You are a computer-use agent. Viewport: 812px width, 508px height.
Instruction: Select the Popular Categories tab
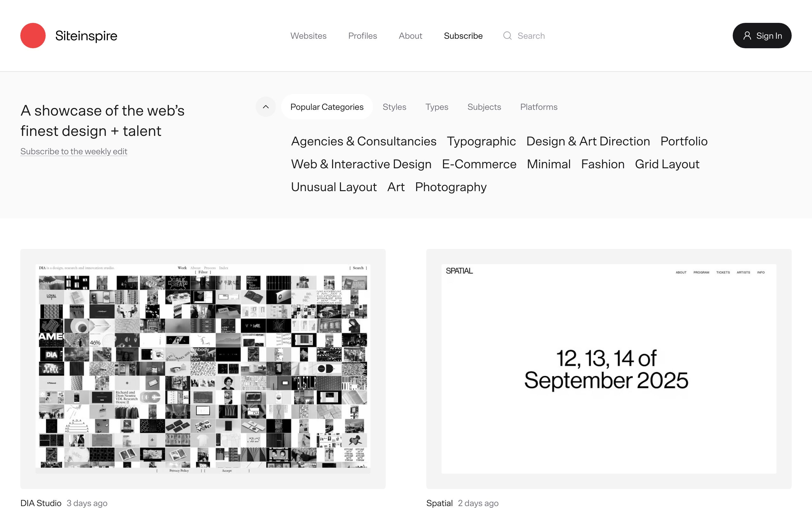pyautogui.click(x=327, y=107)
